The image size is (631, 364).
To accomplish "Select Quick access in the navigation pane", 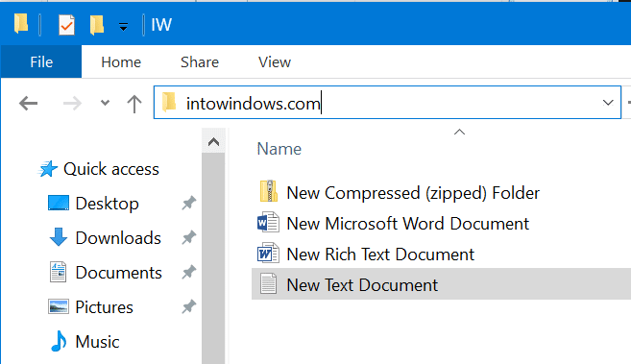I will click(111, 169).
